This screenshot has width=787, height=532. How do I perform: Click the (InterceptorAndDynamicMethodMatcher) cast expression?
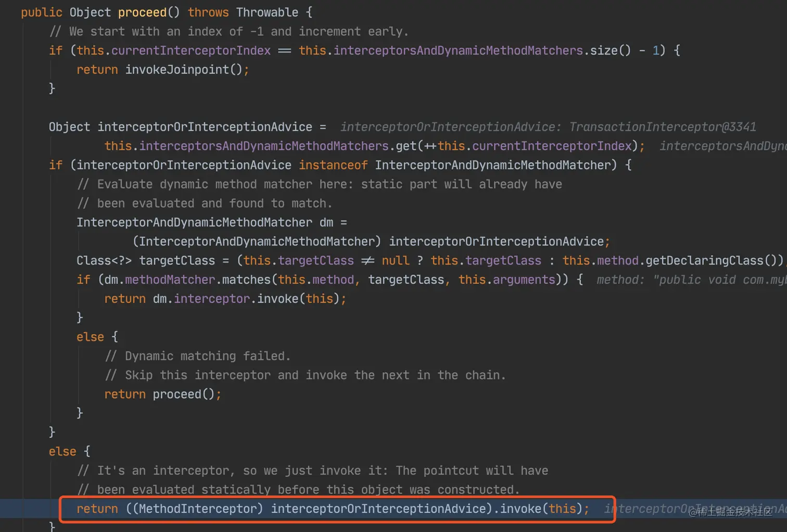coord(257,242)
